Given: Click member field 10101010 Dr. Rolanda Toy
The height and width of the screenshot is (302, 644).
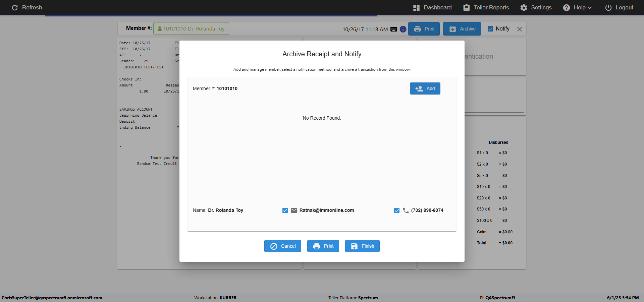Looking at the screenshot, I should point(191,28).
